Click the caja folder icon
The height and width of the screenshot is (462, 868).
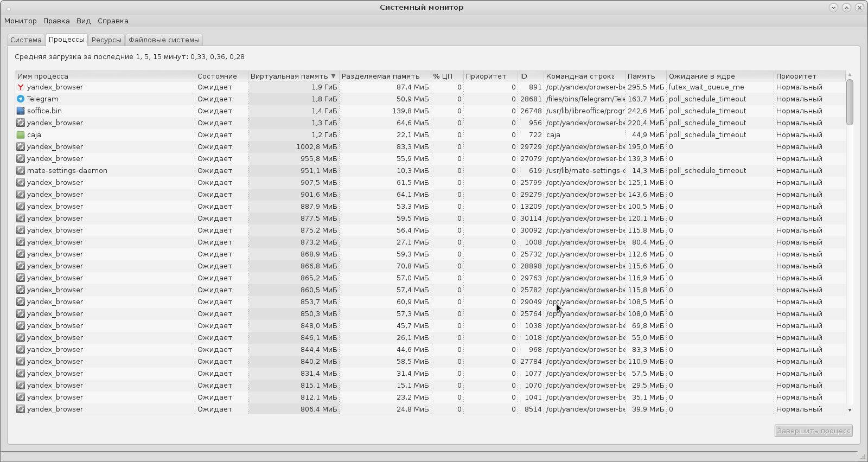21,135
